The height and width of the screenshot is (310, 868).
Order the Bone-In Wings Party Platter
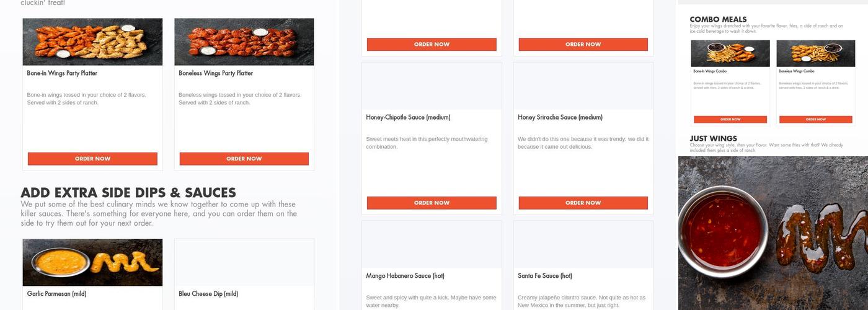click(92, 159)
